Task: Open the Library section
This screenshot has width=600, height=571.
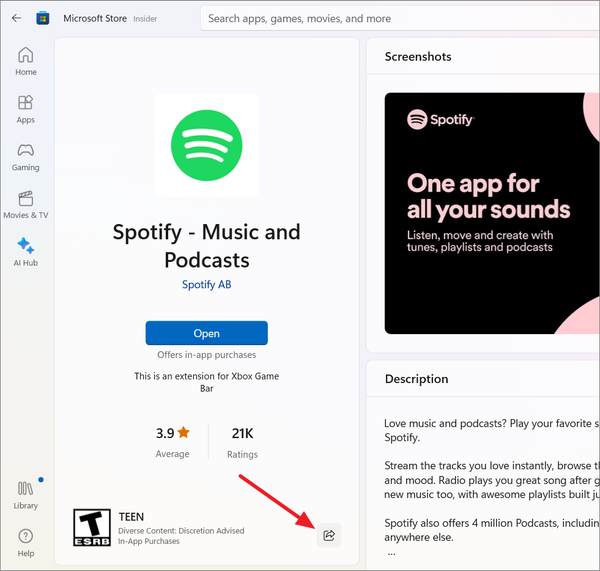Action: (x=26, y=495)
